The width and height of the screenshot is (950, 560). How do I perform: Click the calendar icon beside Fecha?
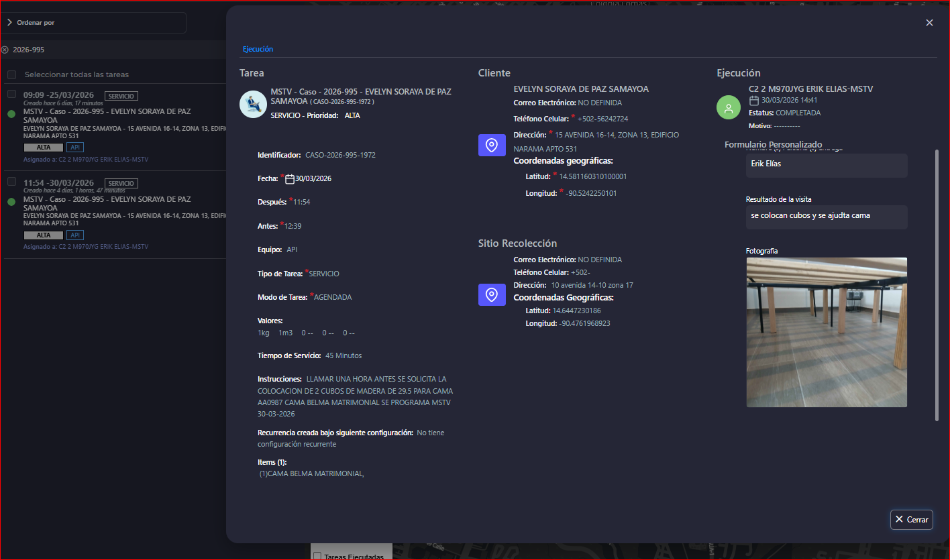tap(290, 179)
